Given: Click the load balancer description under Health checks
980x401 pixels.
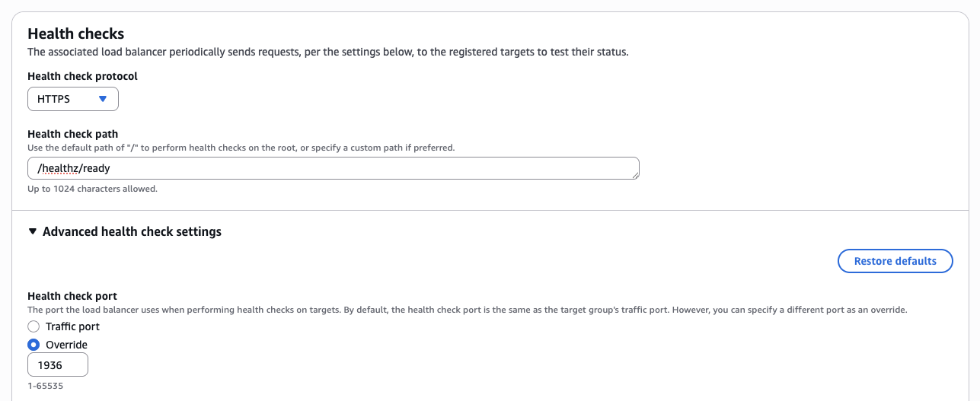Looking at the screenshot, I should coord(327,53).
